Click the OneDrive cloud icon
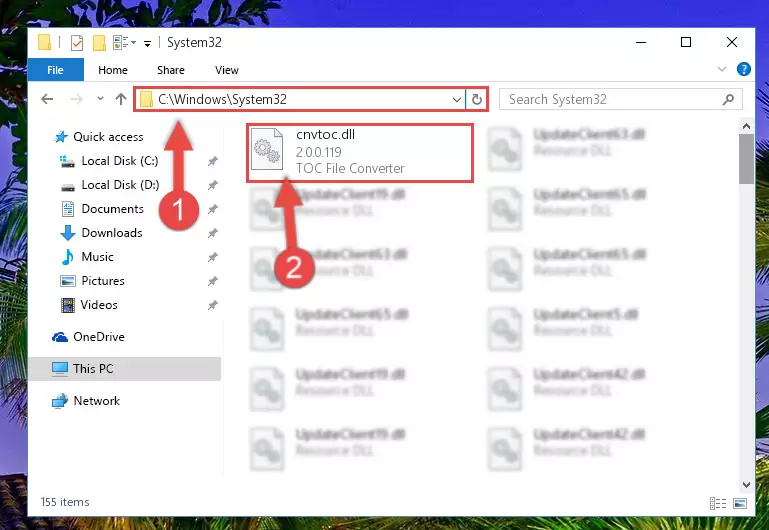Image resolution: width=769 pixels, height=530 pixels. click(x=60, y=337)
